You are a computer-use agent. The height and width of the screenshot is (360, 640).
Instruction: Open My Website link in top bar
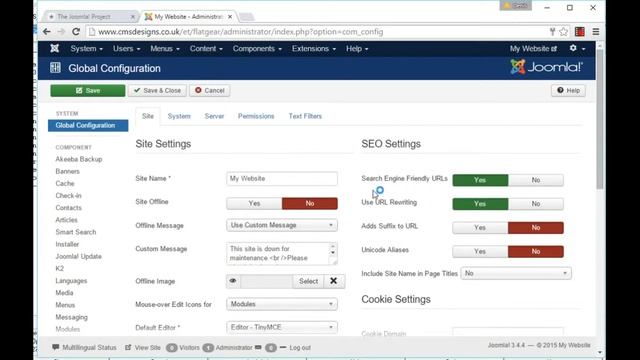533,49
